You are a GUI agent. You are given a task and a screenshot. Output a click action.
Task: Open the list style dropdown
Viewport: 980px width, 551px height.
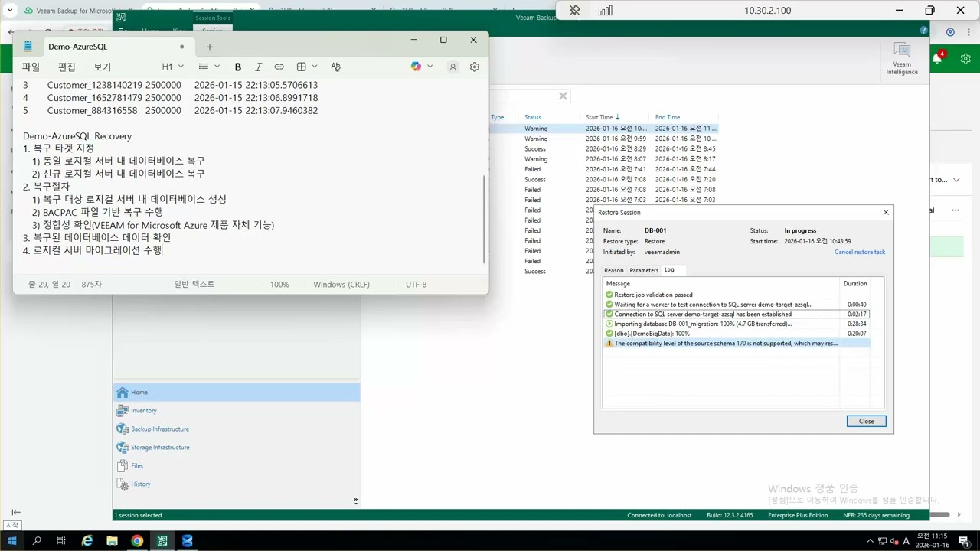click(x=208, y=67)
